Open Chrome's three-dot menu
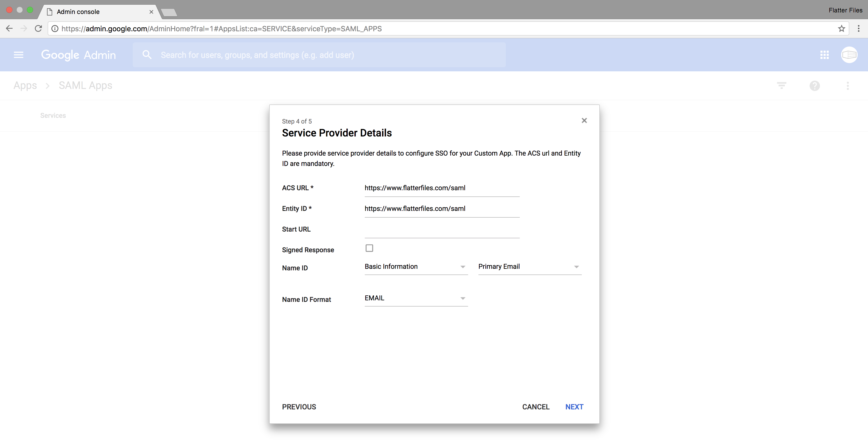The image size is (868, 443). point(858,29)
